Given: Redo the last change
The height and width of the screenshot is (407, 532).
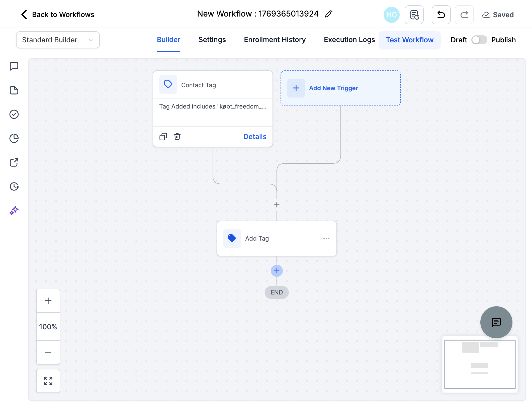Looking at the screenshot, I should (x=464, y=15).
